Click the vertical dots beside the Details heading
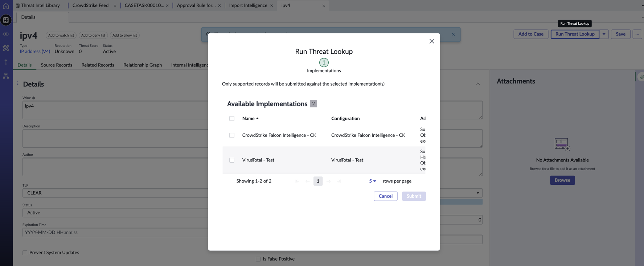This screenshot has width=644, height=266. (x=18, y=83)
